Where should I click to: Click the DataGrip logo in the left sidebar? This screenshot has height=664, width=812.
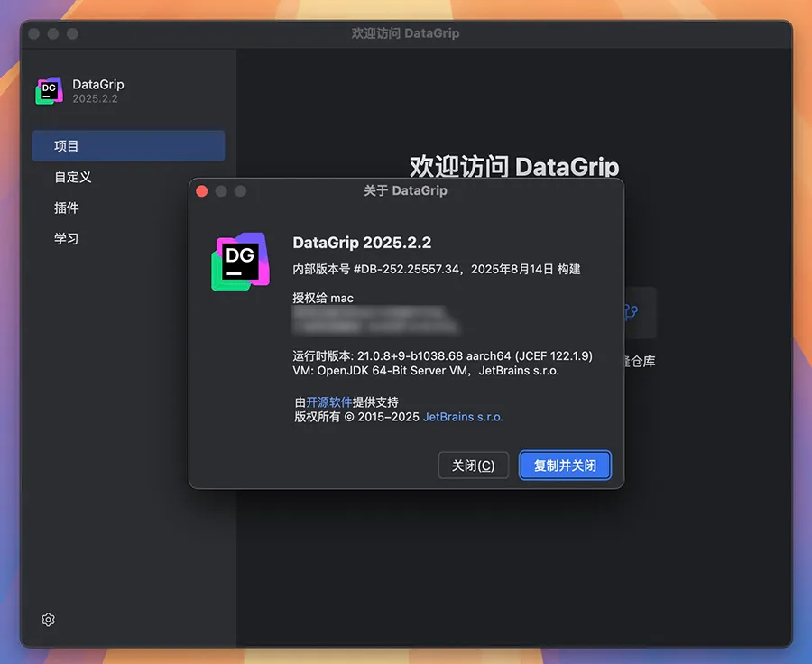pyautogui.click(x=49, y=91)
